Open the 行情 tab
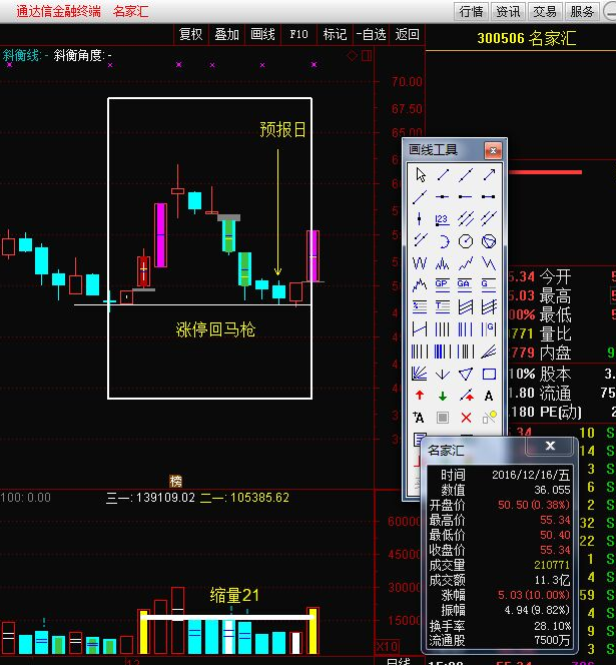This screenshot has width=616, height=665. 471,11
